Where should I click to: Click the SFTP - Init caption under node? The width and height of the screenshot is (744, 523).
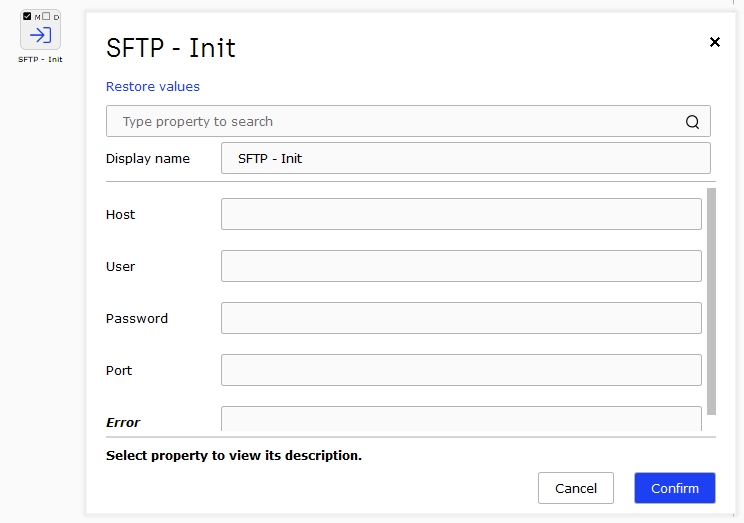tap(40, 59)
